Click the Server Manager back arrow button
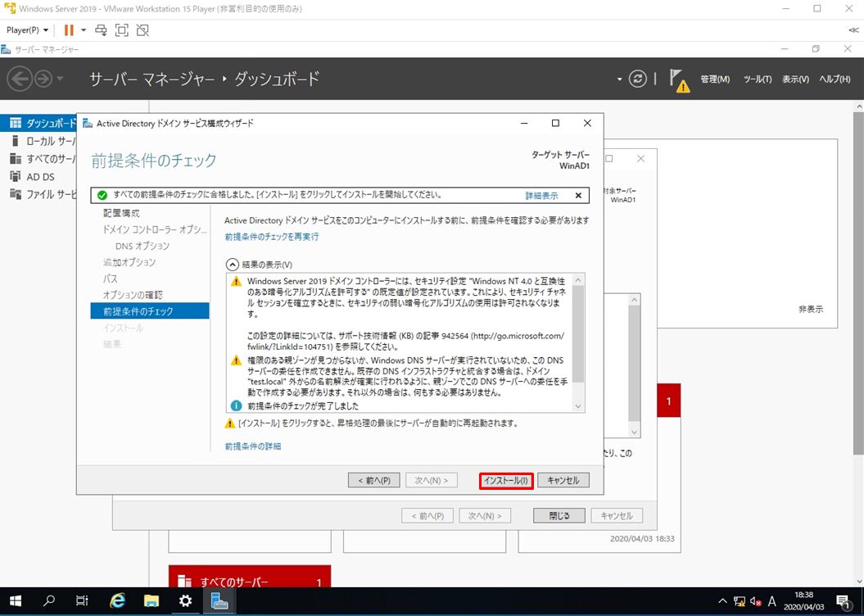 click(x=20, y=79)
